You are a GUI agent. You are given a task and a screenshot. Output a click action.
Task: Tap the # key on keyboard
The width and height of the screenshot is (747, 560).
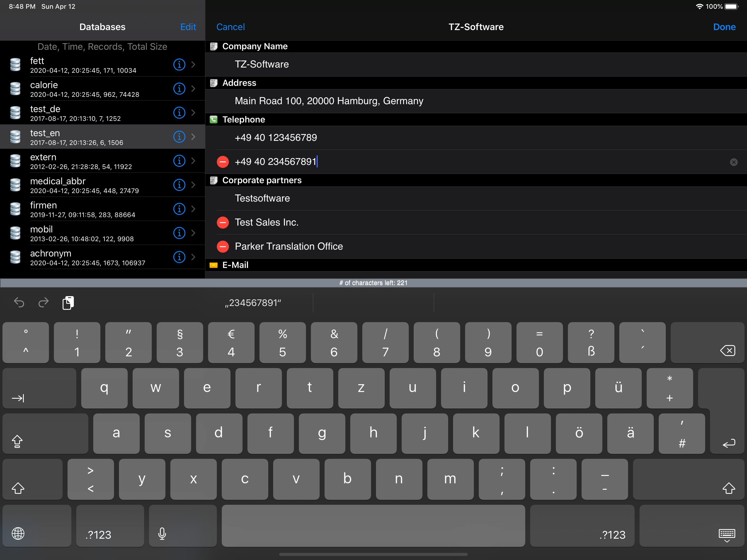coord(681,433)
